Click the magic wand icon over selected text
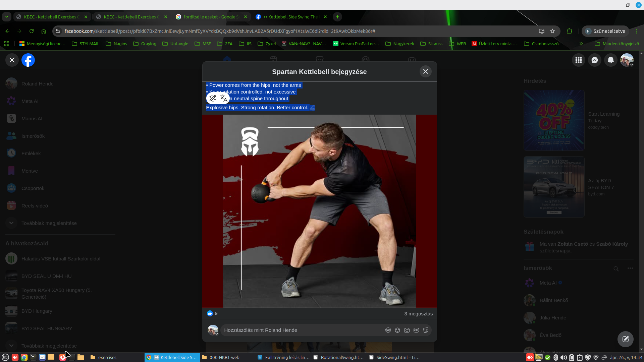 pos(213,98)
